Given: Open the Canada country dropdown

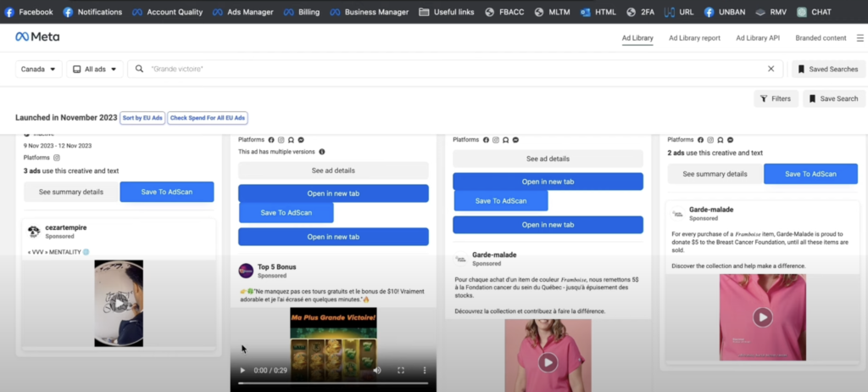Looking at the screenshot, I should point(39,70).
